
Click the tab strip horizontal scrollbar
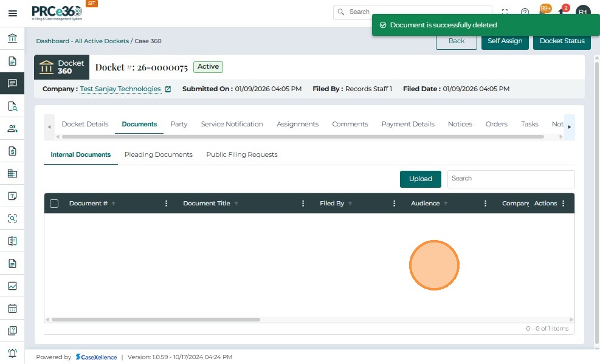coord(303,137)
